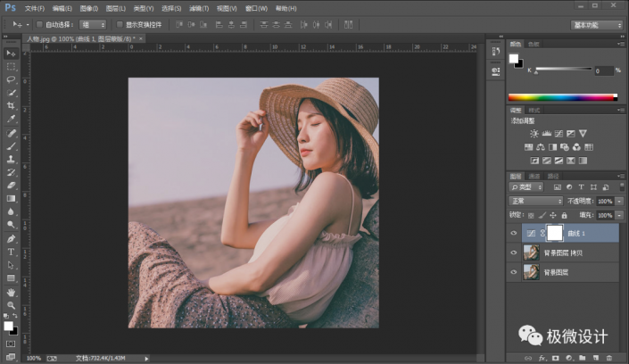This screenshot has width=629, height=364.
Task: Toggle visibility of 背景图层 拷贝 layer
Action: [513, 253]
